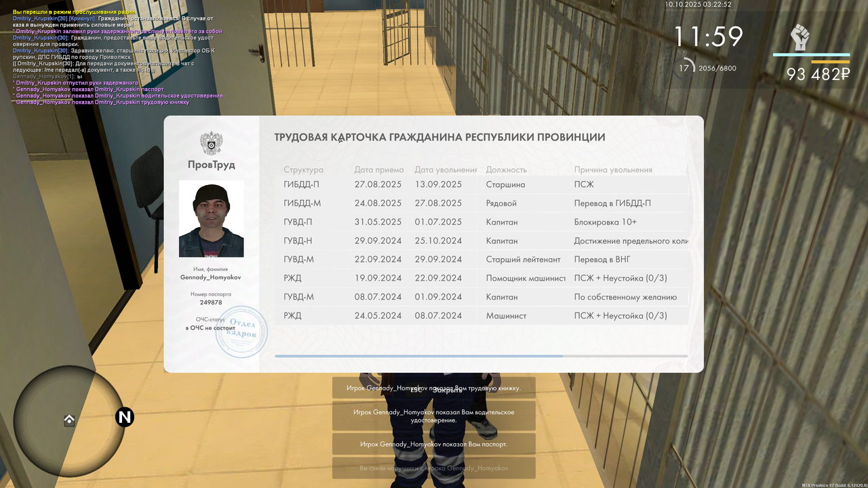Click the N compass marker on minimap
Viewport: 868px width, 488px height.
(x=124, y=417)
